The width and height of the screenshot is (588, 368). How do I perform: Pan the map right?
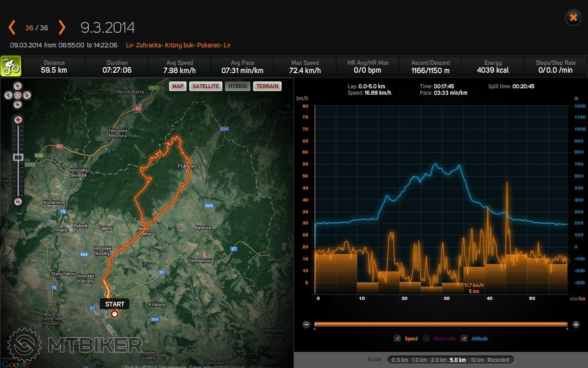[x=28, y=96]
